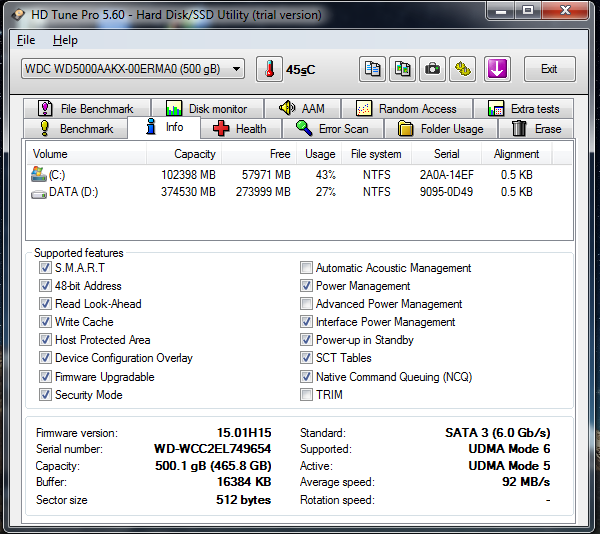
Task: Click the camera save screenshot icon
Action: tap(433, 69)
